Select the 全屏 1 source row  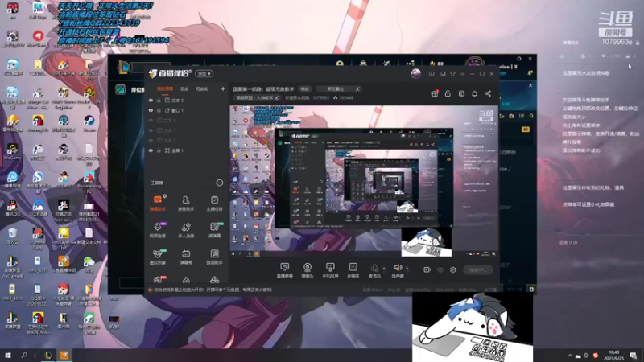click(x=187, y=150)
